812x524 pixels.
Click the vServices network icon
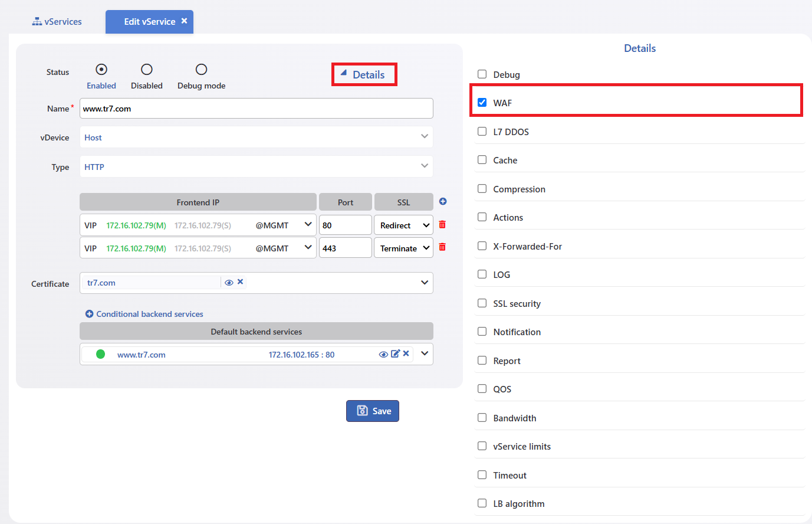coord(37,22)
